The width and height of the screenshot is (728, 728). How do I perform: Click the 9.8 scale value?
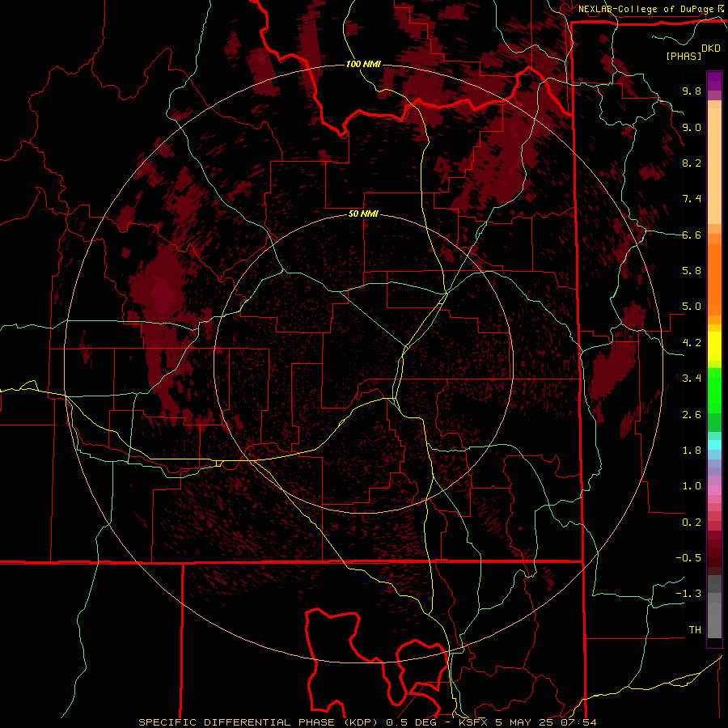tap(692, 91)
